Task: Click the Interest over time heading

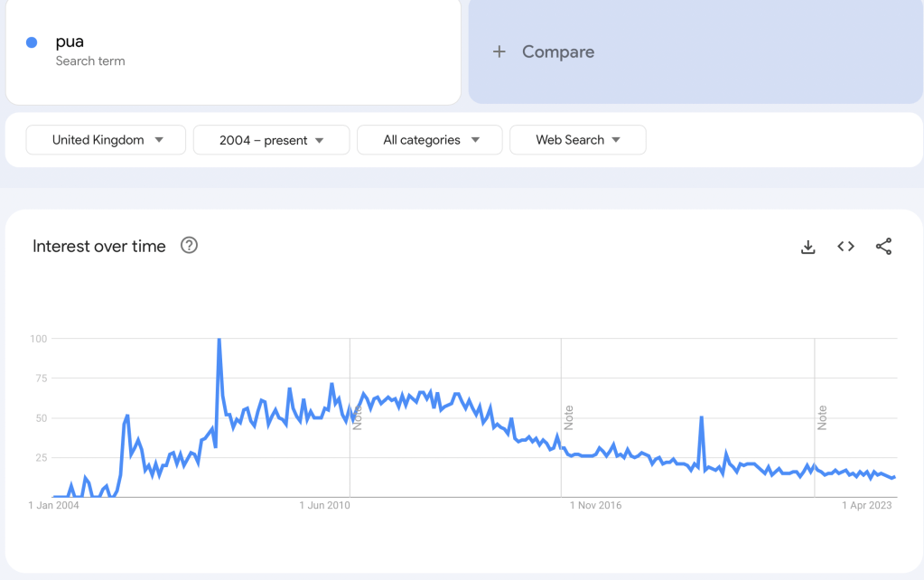Action: pyautogui.click(x=99, y=247)
